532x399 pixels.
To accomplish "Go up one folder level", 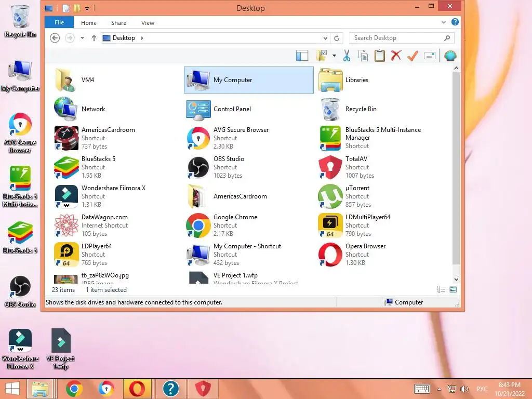I will [94, 38].
